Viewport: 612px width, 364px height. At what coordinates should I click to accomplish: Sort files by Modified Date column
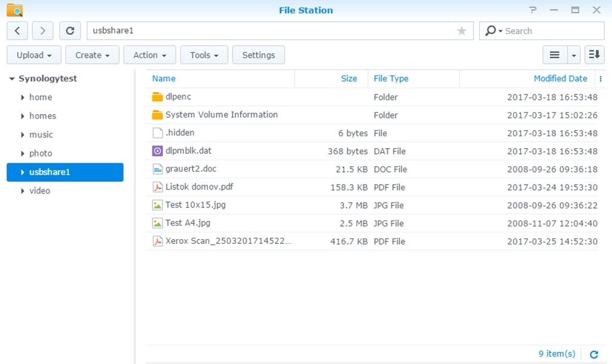click(x=560, y=79)
